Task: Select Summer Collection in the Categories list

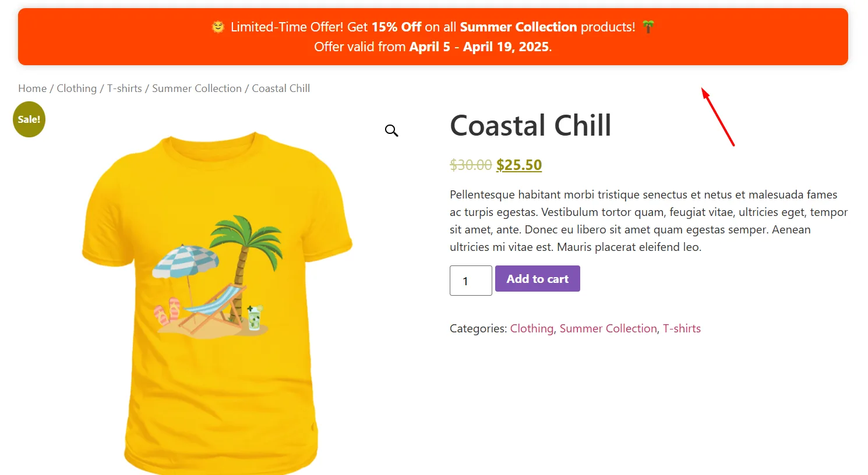Action: pos(608,328)
